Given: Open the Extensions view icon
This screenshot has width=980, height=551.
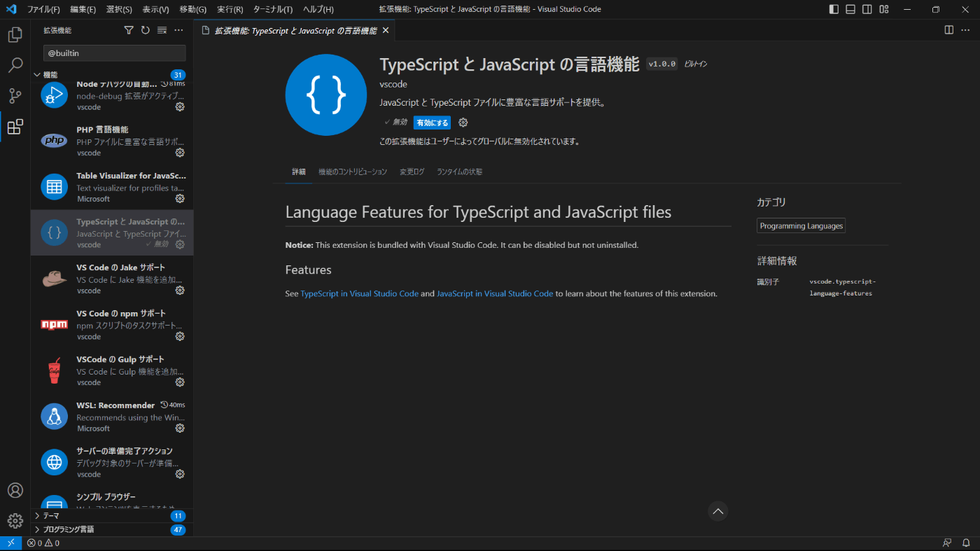Looking at the screenshot, I should 15,127.
